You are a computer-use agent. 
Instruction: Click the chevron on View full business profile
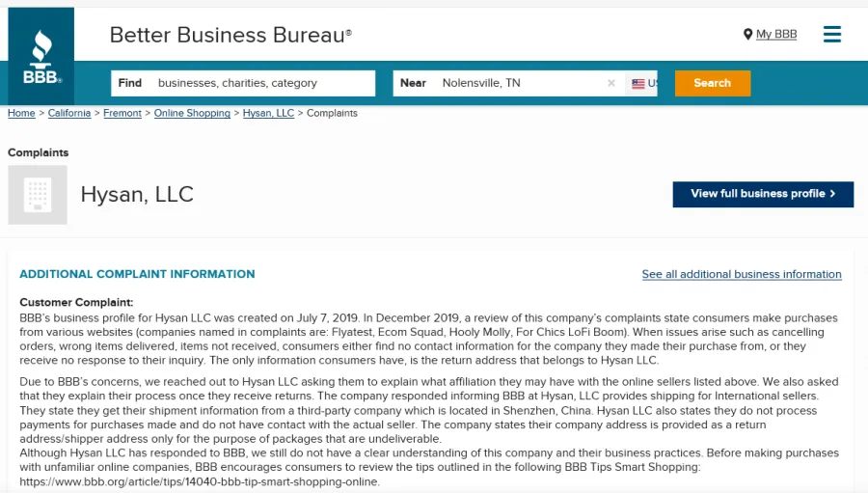pyautogui.click(x=832, y=194)
